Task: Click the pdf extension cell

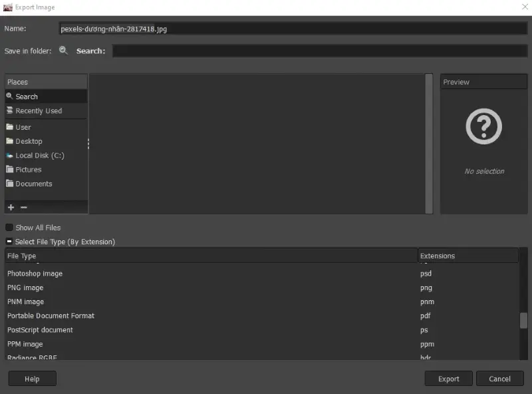Action: 425,316
